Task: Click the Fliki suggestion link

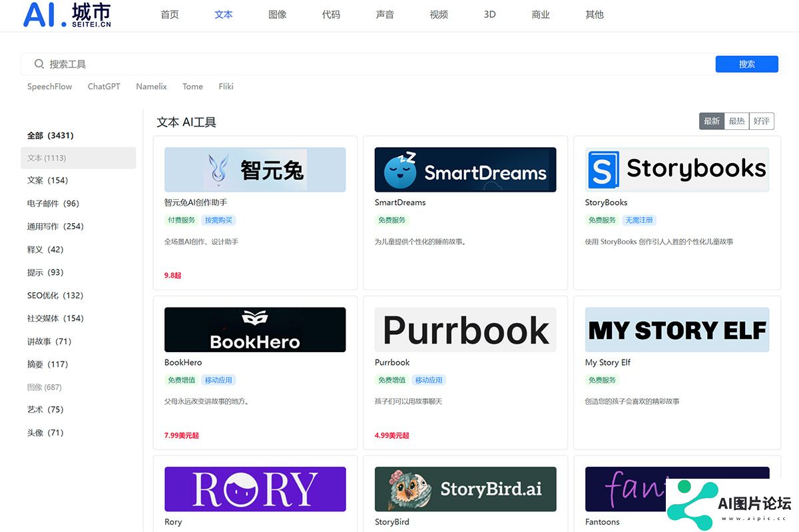Action: pos(226,87)
